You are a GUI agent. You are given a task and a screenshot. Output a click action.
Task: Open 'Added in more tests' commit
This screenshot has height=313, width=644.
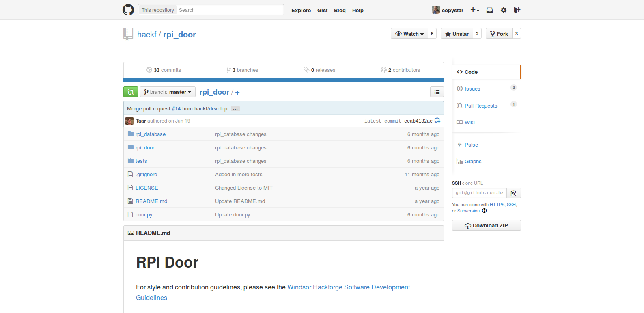pos(239,174)
